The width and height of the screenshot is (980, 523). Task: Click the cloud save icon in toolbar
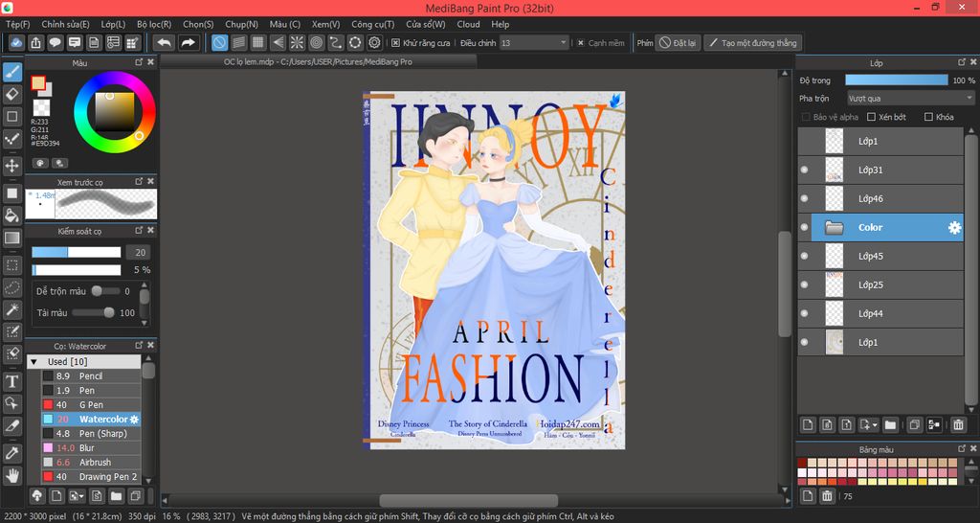(16, 42)
